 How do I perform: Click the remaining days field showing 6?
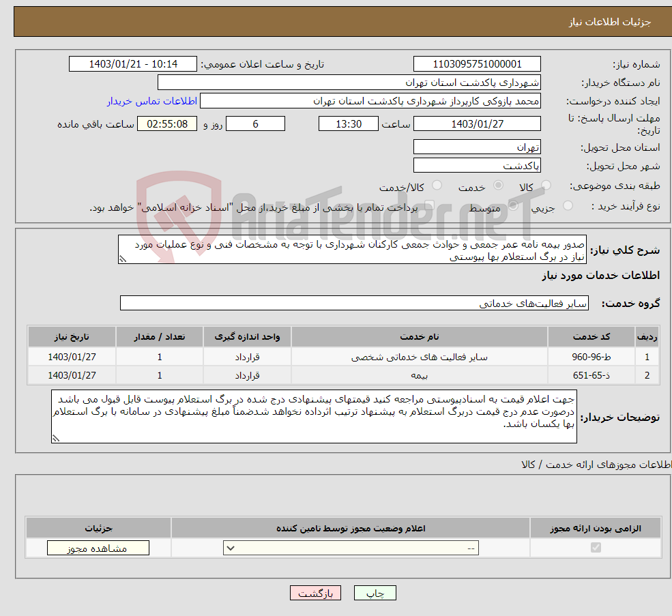[x=255, y=124]
